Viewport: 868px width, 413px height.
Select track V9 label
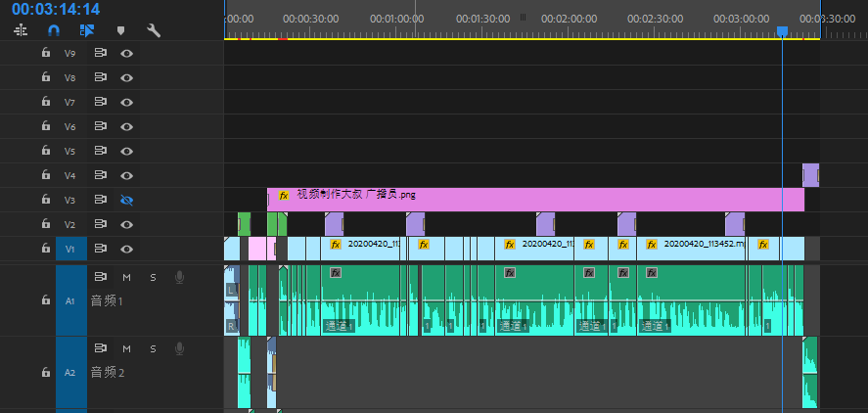coord(69,54)
